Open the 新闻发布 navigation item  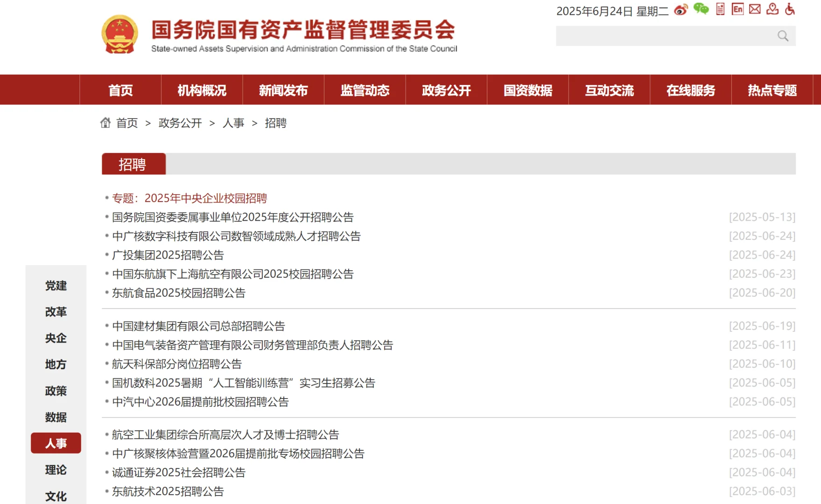283,90
